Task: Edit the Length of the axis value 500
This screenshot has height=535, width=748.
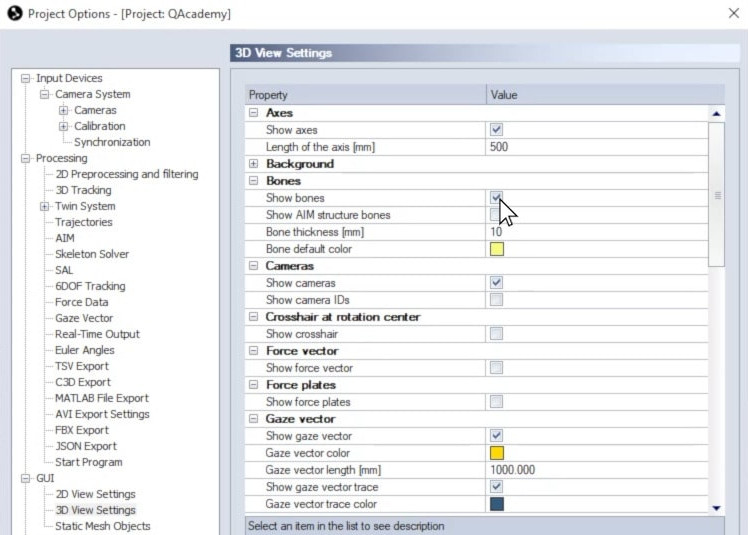Action: coord(597,147)
